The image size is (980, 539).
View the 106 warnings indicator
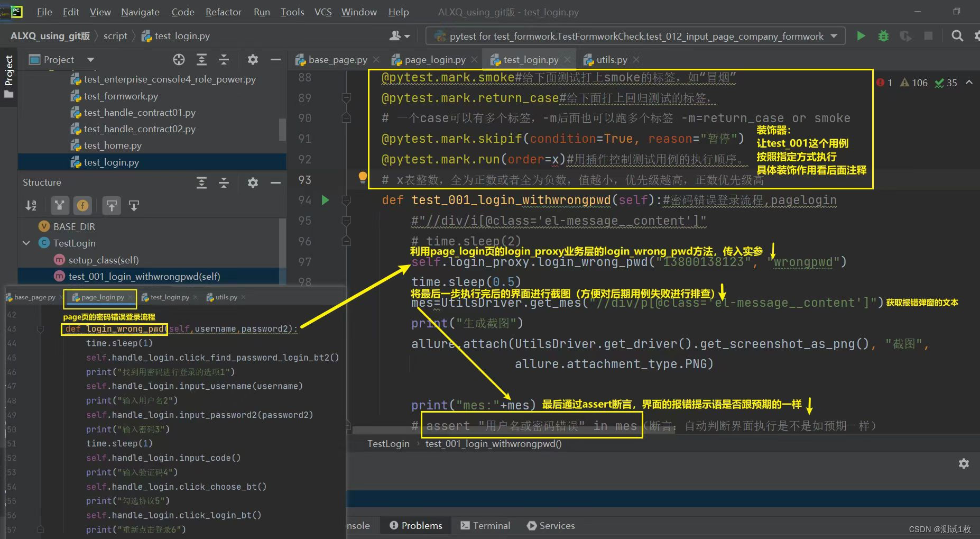[x=914, y=83]
